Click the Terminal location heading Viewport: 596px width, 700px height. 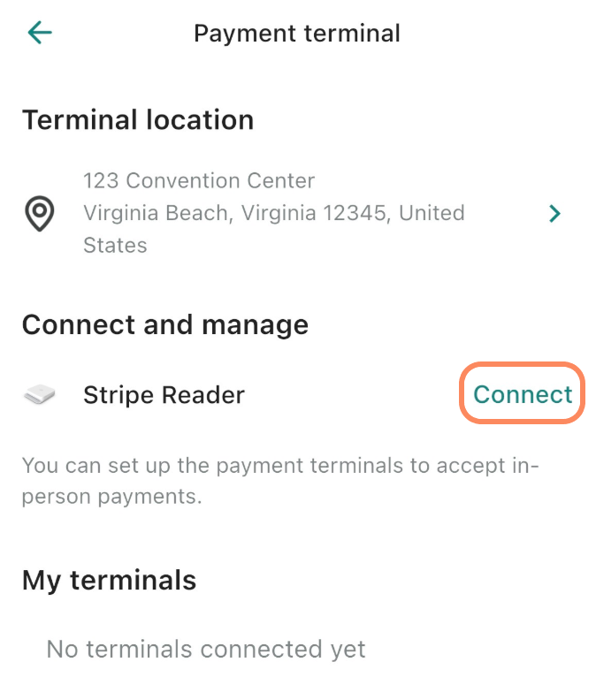pos(138,120)
